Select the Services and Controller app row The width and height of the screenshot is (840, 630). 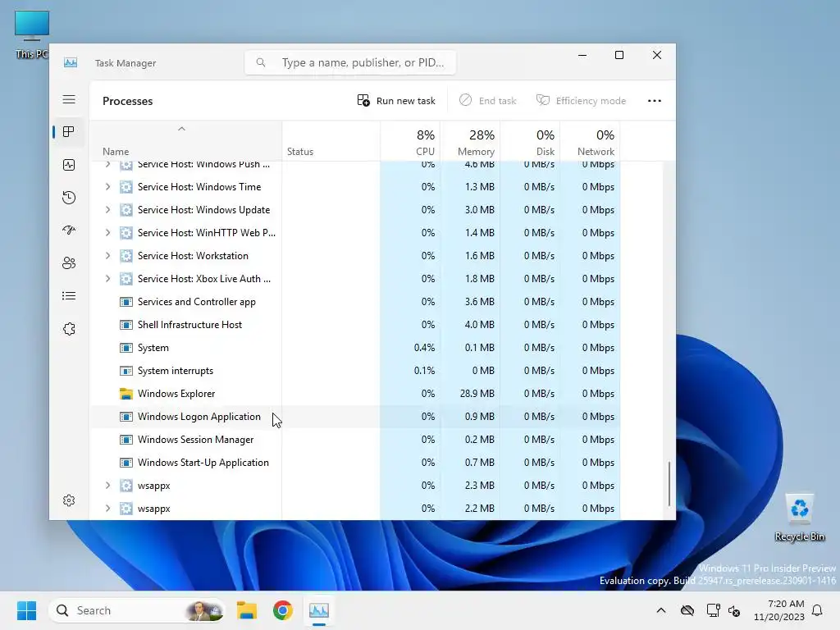[x=354, y=302]
